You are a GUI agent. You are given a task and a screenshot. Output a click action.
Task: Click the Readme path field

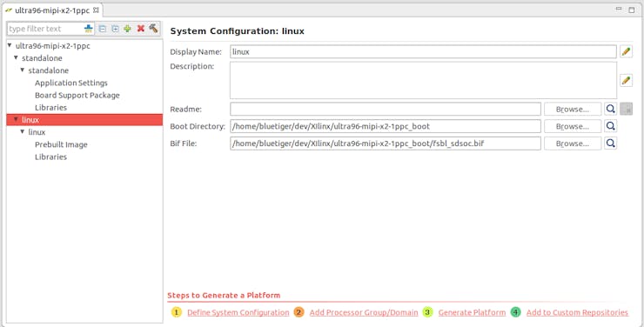[x=386, y=109]
